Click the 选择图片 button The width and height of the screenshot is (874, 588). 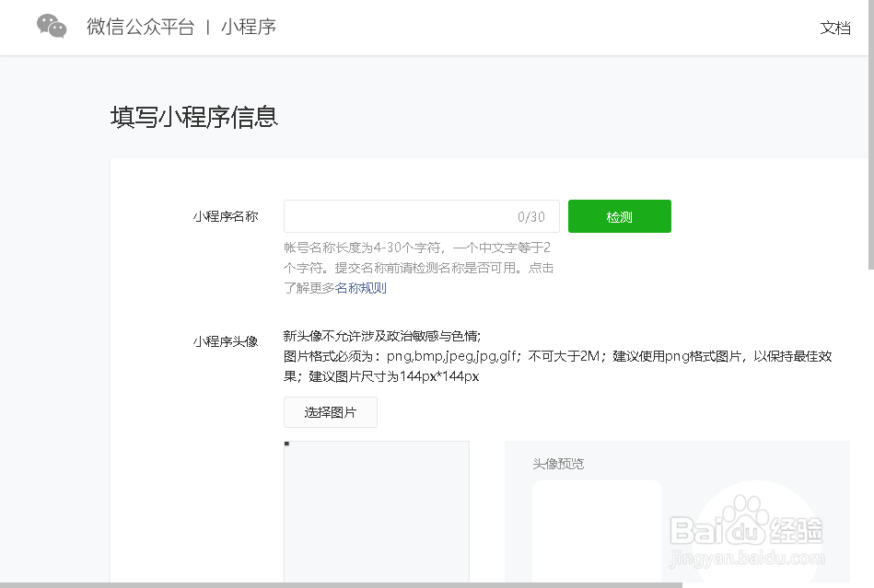(331, 412)
